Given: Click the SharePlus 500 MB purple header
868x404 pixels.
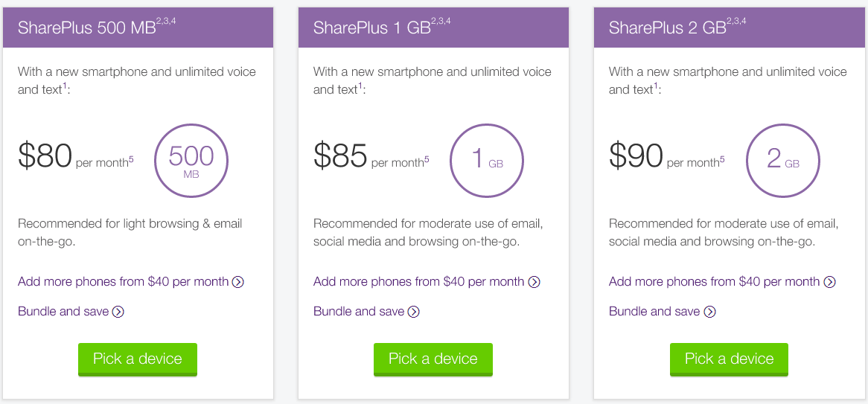Looking at the screenshot, I should point(138,28).
